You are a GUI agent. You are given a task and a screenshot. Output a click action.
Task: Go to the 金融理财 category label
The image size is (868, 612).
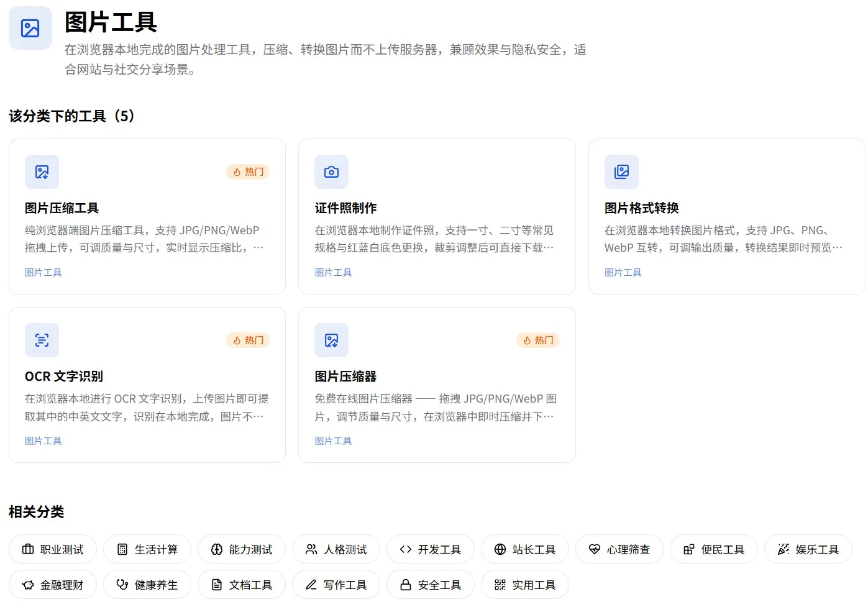tap(62, 585)
